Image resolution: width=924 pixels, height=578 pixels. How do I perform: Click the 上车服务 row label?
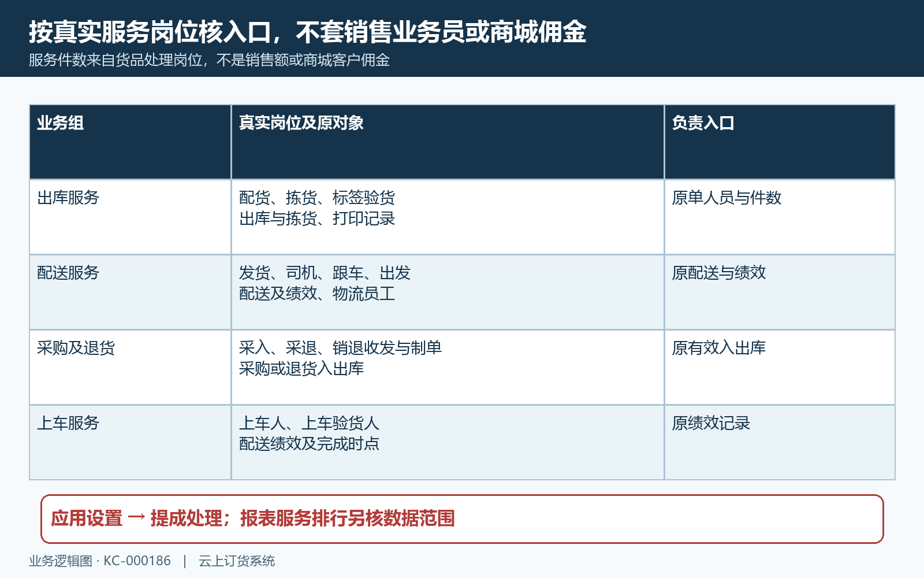(x=68, y=423)
